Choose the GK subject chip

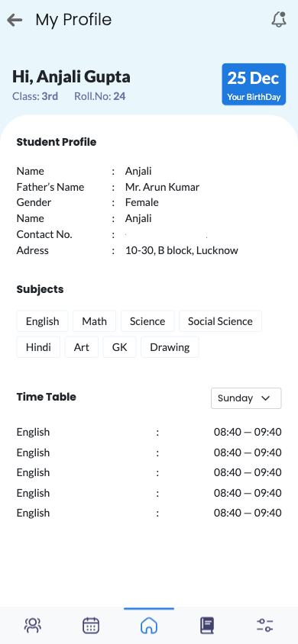click(x=120, y=347)
